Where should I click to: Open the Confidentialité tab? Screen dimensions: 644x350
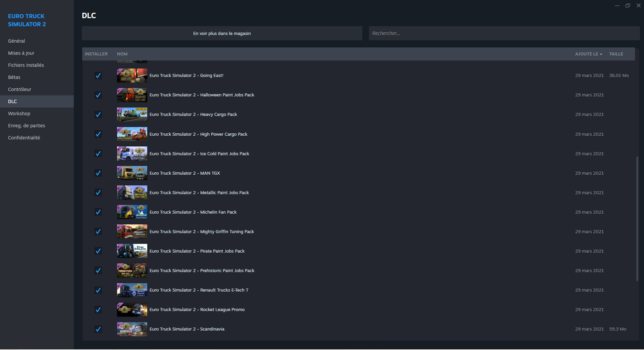click(x=37, y=138)
